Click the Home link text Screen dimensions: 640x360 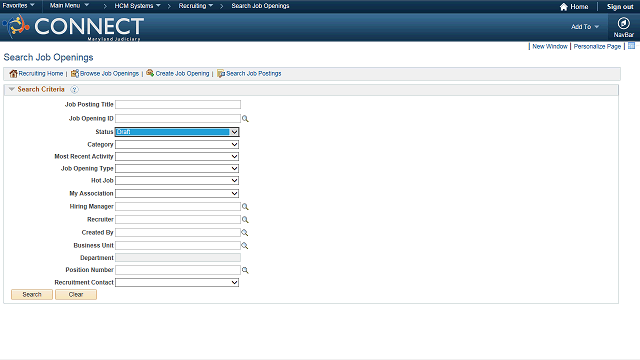point(579,7)
